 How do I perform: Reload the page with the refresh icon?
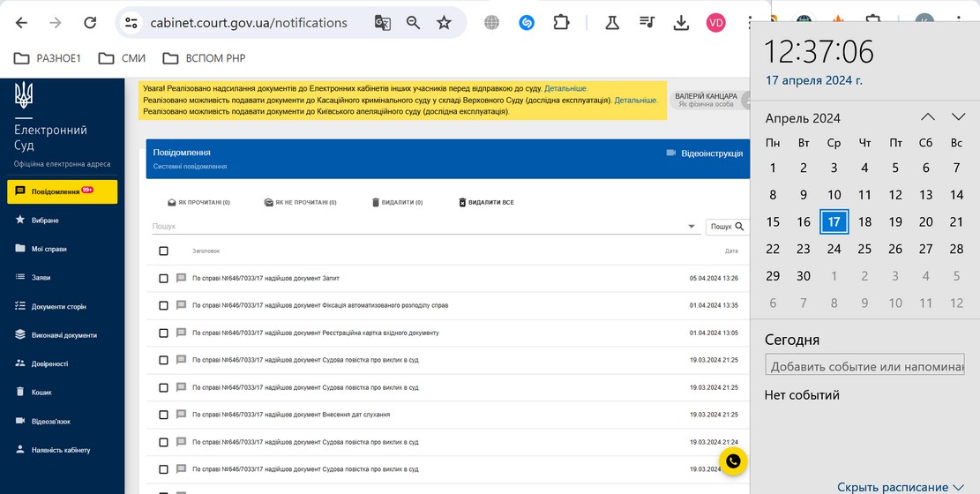click(x=90, y=23)
